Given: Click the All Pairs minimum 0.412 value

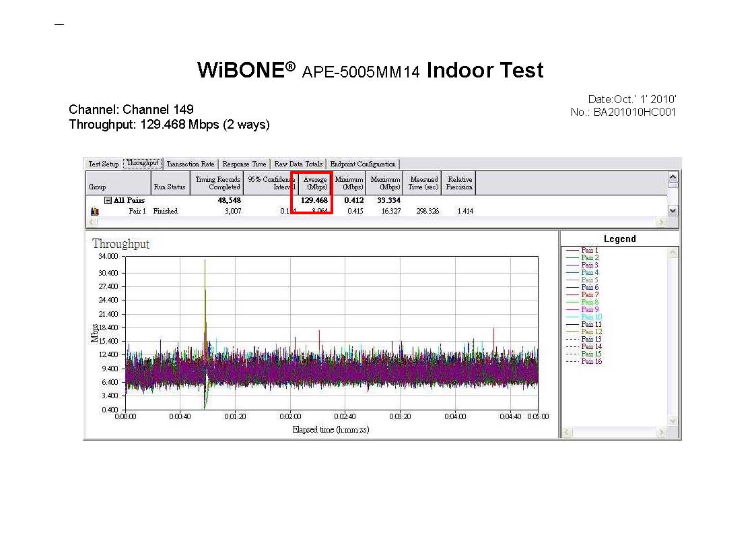Looking at the screenshot, I should click(354, 200).
